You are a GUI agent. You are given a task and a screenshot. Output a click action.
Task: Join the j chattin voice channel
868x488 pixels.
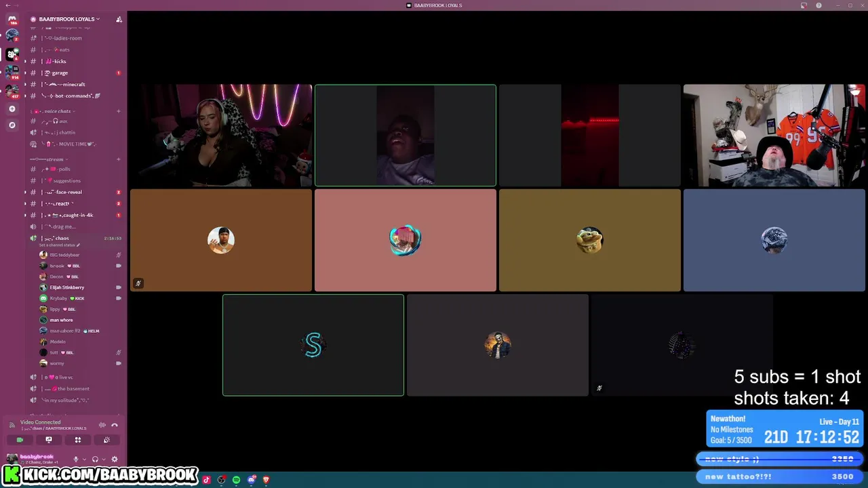[76, 132]
